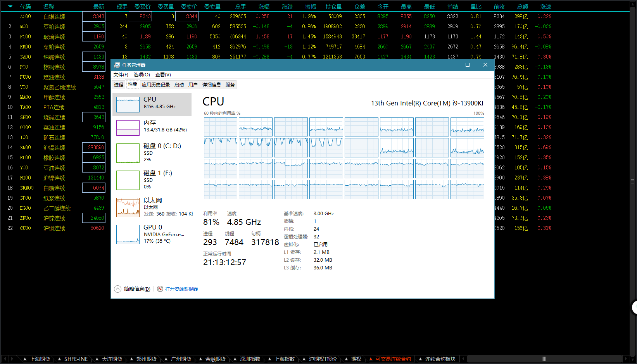Viewport: 637px width, 364px height.
Task: Select the CPU performance item in sidebar
Action: tap(152, 105)
